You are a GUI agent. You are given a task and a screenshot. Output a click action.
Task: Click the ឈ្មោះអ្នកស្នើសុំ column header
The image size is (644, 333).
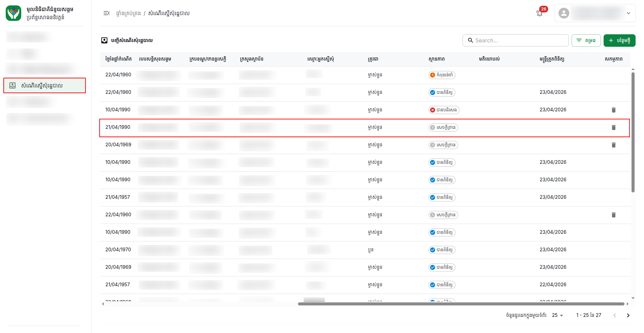[x=320, y=59]
